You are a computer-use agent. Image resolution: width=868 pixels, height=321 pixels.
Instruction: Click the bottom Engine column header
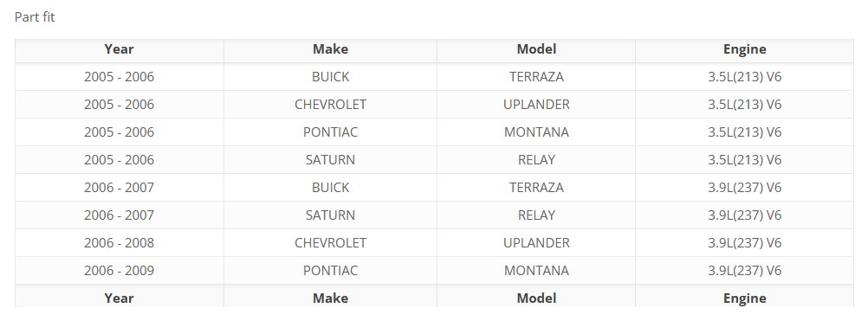click(744, 299)
